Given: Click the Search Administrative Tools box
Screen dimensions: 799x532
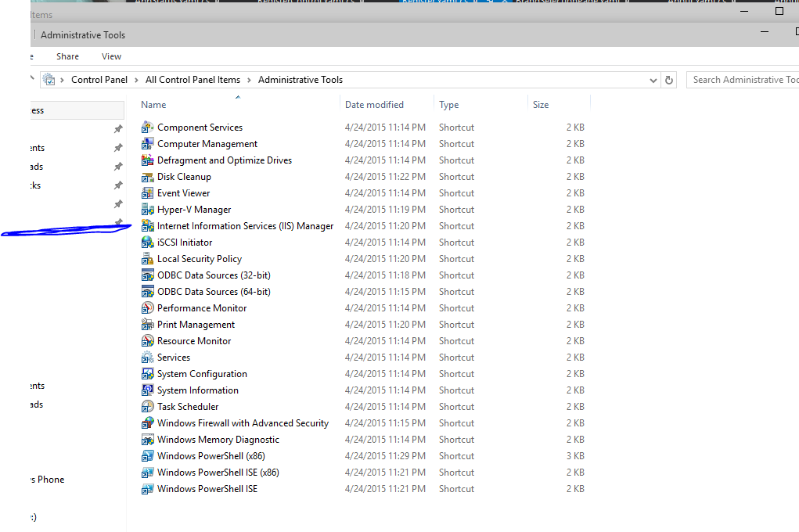Looking at the screenshot, I should (x=743, y=80).
